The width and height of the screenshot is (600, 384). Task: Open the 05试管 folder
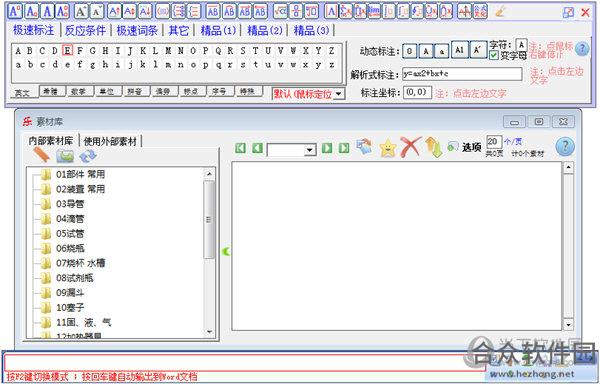(70, 234)
